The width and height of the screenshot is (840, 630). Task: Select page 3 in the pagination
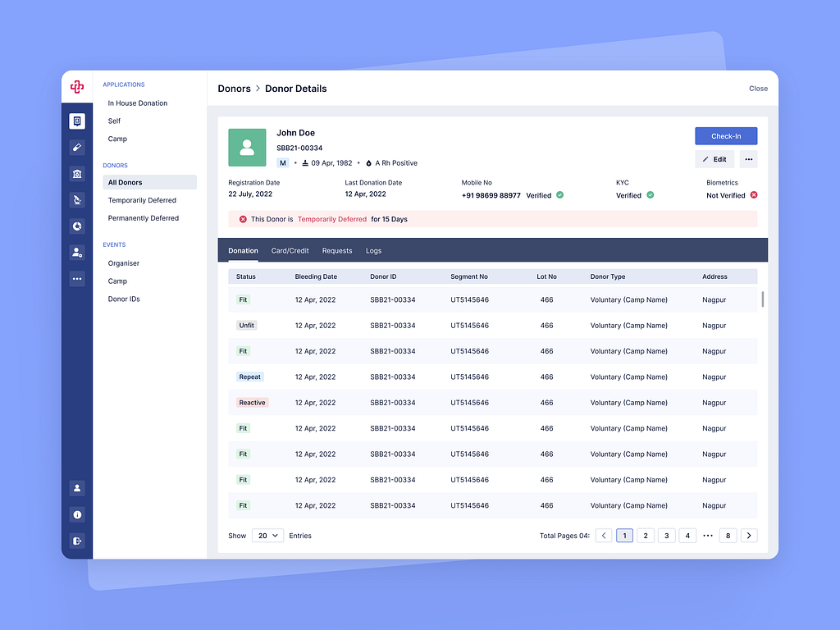(x=666, y=535)
